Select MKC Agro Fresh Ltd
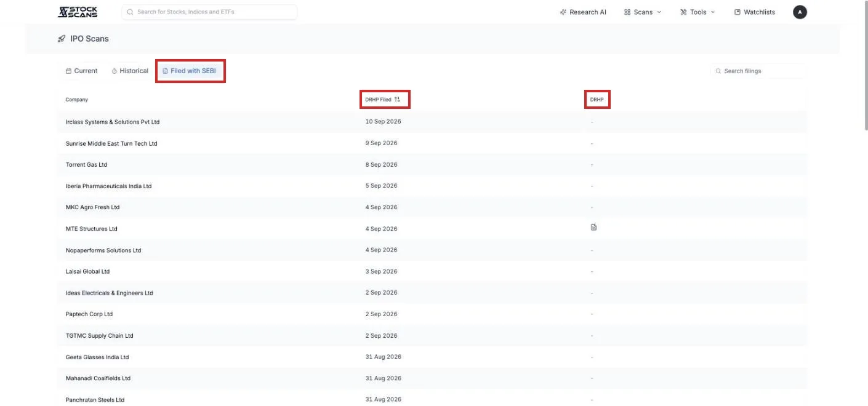The image size is (868, 406). (92, 207)
